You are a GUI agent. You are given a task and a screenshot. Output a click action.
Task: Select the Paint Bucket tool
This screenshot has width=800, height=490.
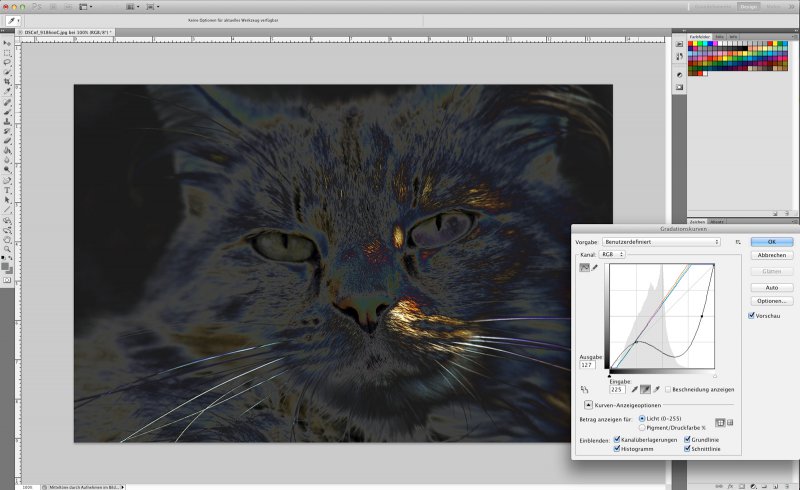(7, 150)
